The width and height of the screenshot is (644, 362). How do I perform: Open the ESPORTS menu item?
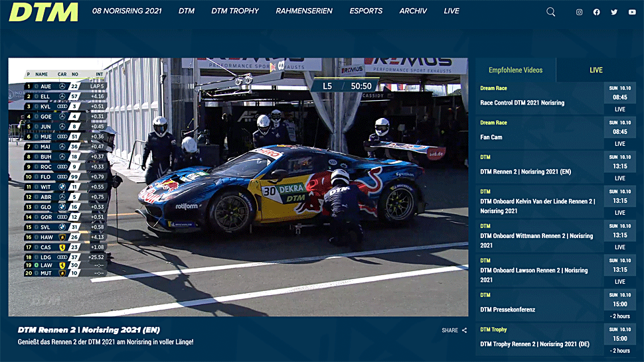366,11
